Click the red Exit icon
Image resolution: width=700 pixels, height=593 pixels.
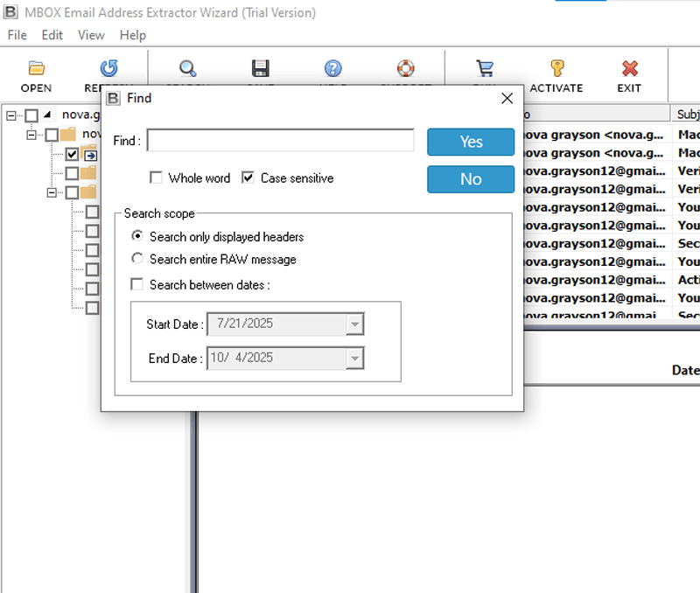629,68
